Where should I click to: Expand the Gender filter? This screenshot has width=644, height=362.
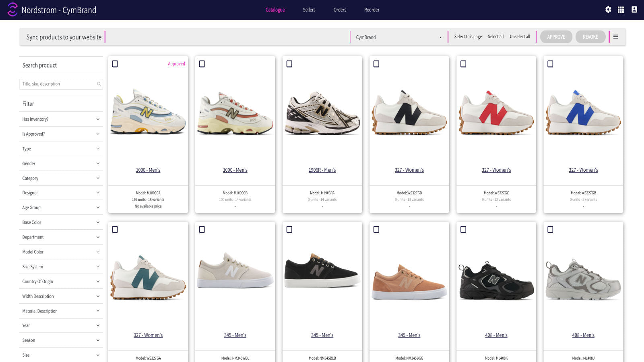[x=61, y=163]
